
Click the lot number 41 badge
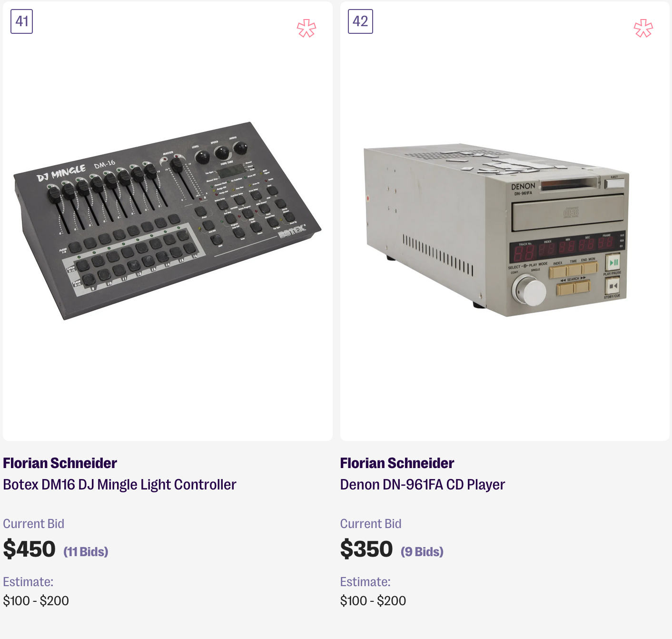click(22, 21)
